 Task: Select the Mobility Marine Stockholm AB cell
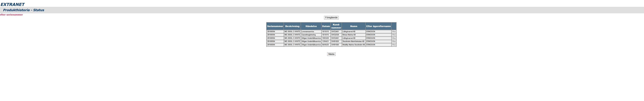[x=354, y=45]
